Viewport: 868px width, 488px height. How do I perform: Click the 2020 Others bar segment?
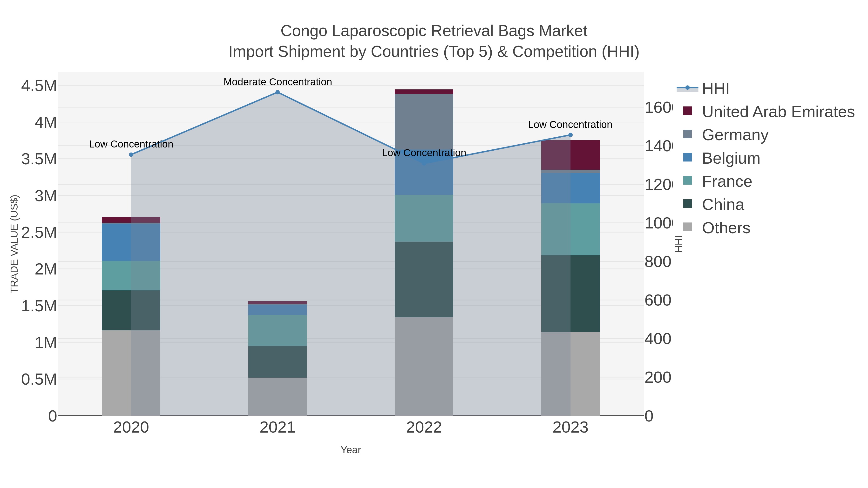click(x=131, y=373)
